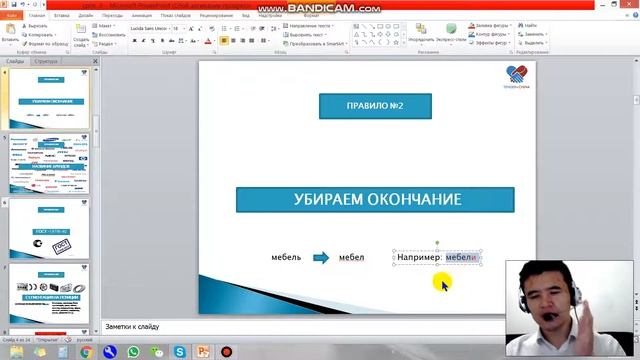Justify the paragraph text
640x360 pixels.
pyautogui.click(x=252, y=41)
